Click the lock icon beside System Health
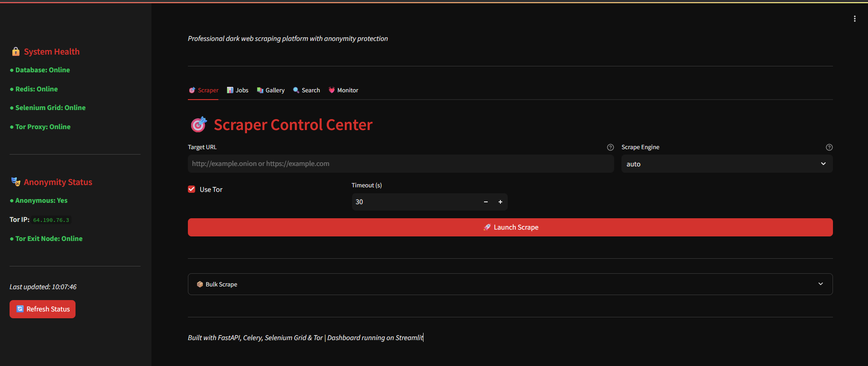This screenshot has width=868, height=366. (16, 51)
